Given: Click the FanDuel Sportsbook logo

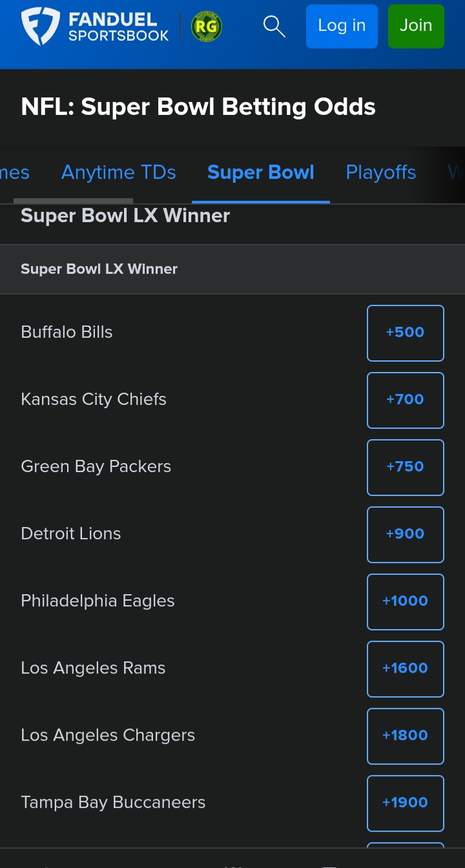Looking at the screenshot, I should coord(95,26).
